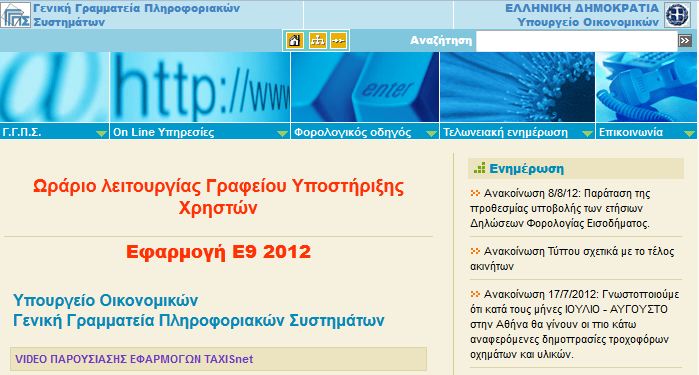
Task: Open Ωράριο λειτουργίας Γραφείου Υποστήριξης Χρηστών link
Action: point(218,197)
